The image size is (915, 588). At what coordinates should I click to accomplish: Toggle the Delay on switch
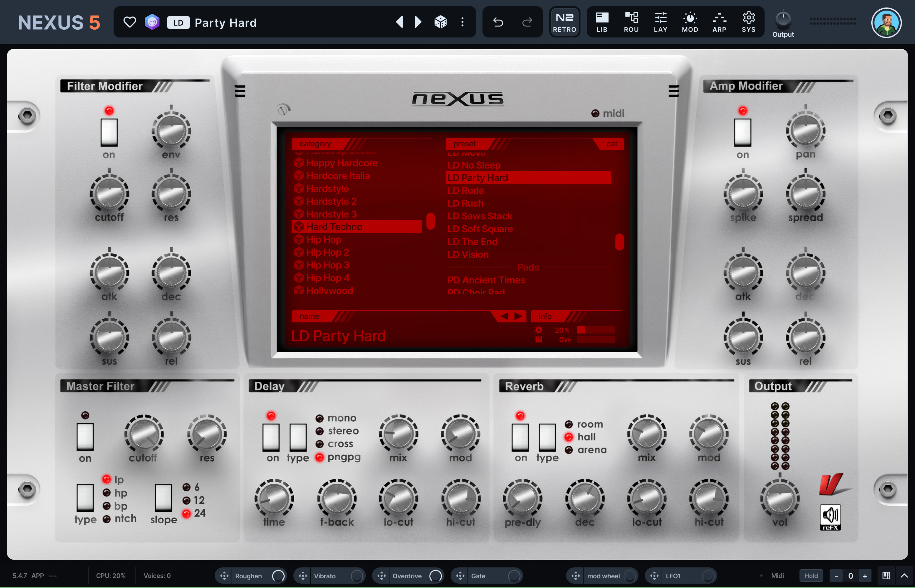[271, 437]
